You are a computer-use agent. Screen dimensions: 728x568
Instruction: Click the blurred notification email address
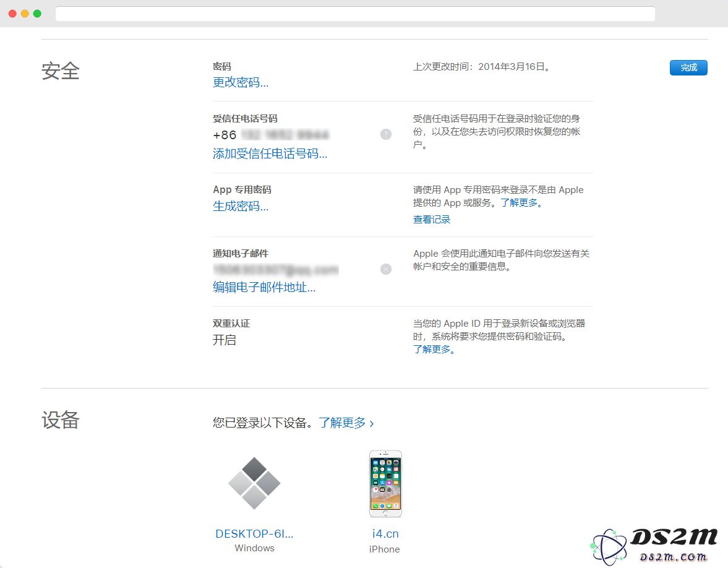(276, 269)
